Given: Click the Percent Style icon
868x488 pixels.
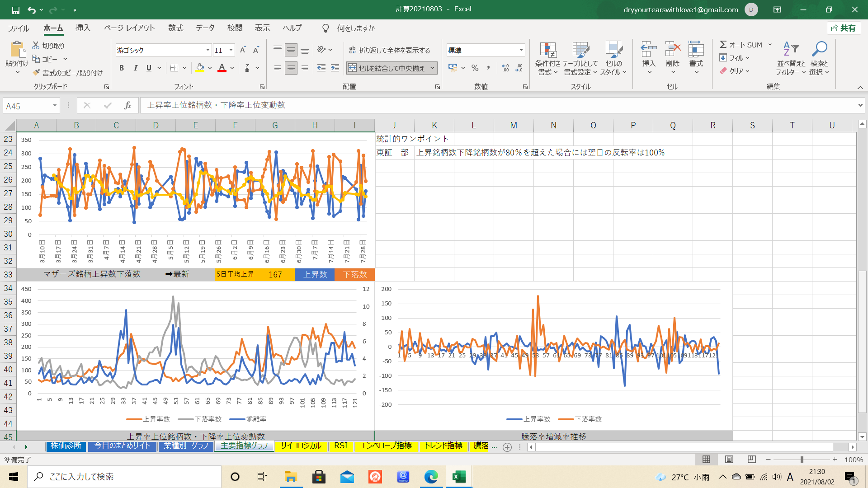Looking at the screenshot, I should pos(475,68).
